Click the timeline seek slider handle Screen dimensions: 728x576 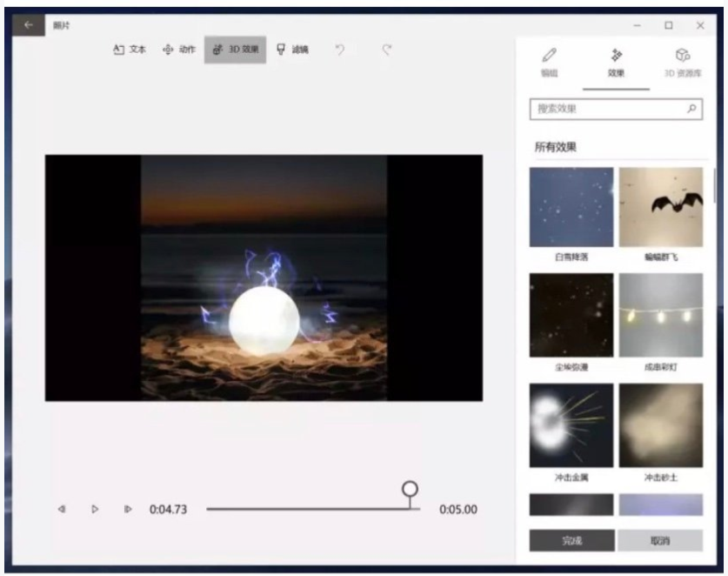tap(410, 489)
